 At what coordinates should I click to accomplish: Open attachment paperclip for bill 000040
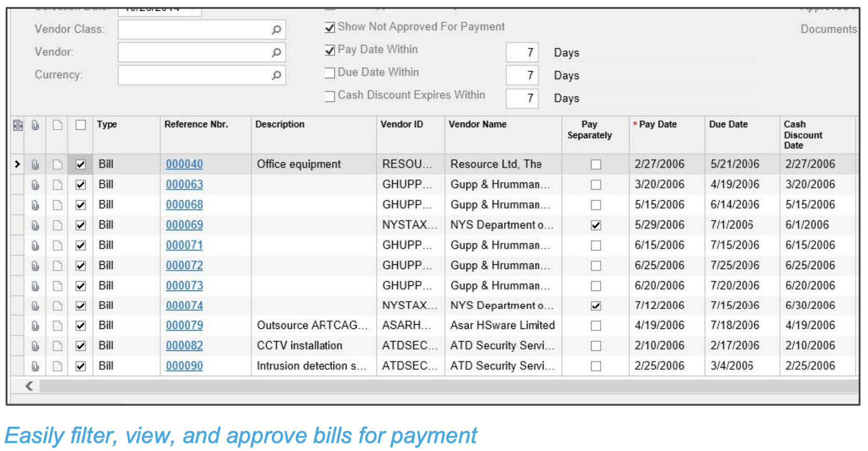35,165
